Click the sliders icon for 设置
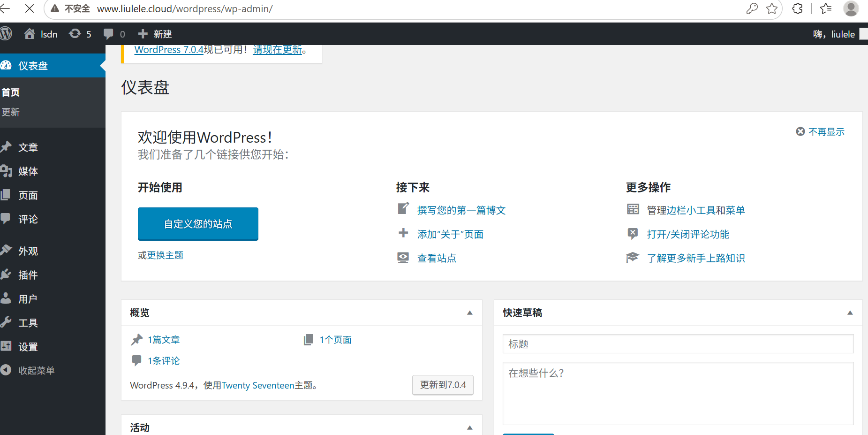The image size is (868, 435). 6,346
